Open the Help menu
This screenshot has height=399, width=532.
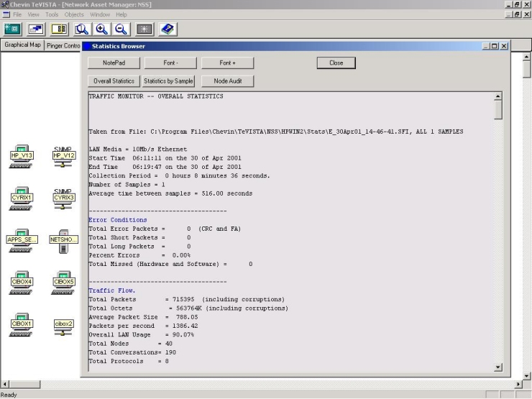click(x=121, y=14)
